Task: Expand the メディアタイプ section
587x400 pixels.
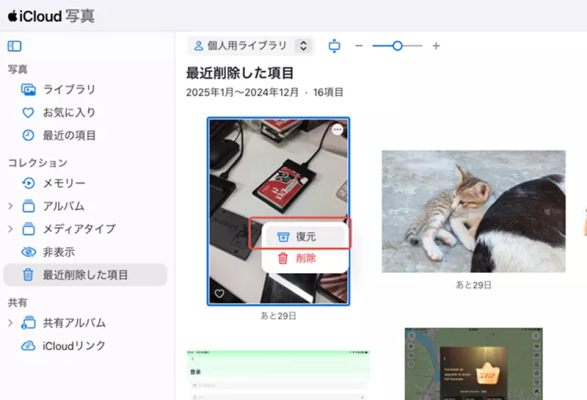Action: 10,229
